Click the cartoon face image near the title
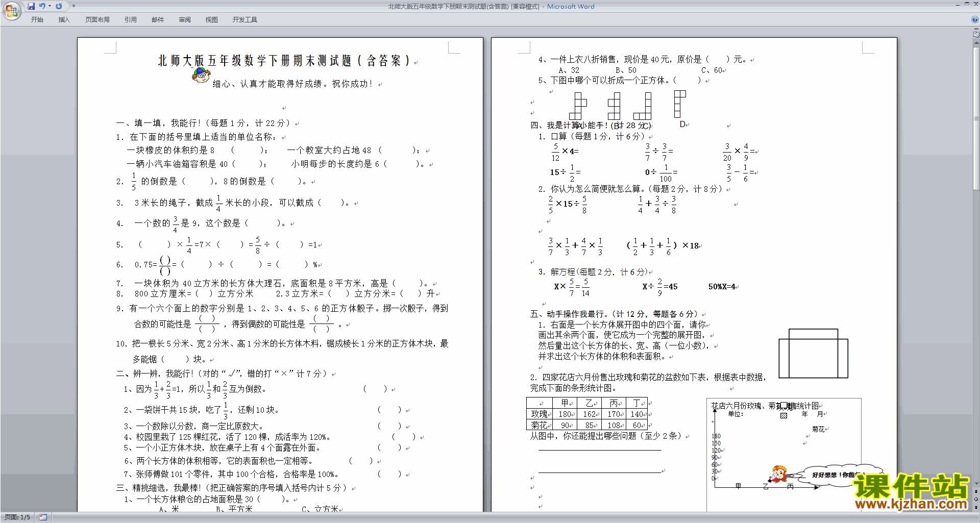This screenshot has width=980, height=523. pyautogui.click(x=201, y=77)
